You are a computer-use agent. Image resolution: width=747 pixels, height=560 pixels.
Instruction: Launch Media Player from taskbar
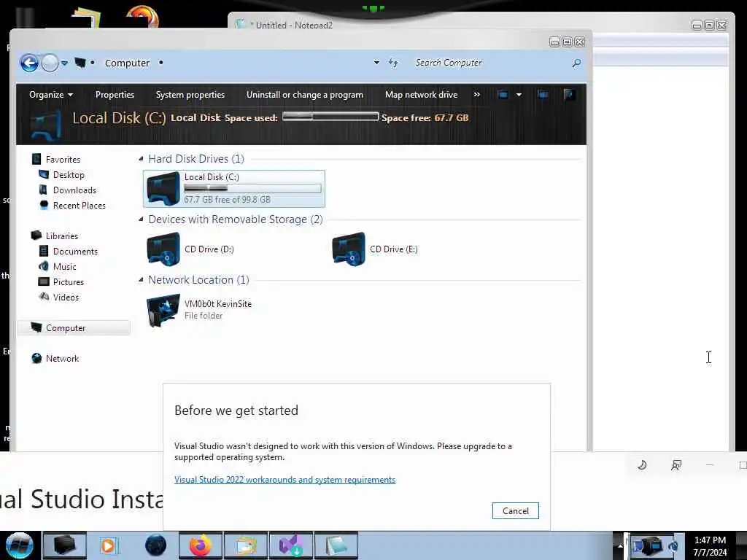tap(108, 545)
